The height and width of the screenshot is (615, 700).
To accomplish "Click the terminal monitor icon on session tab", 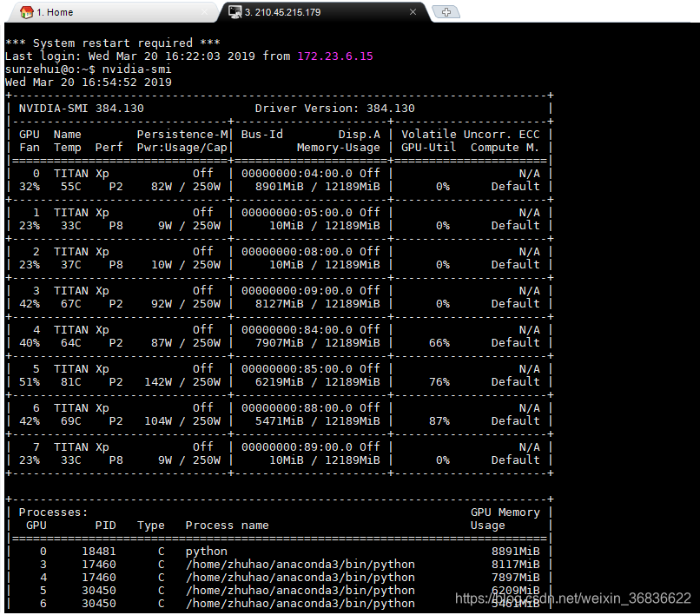I will point(234,12).
